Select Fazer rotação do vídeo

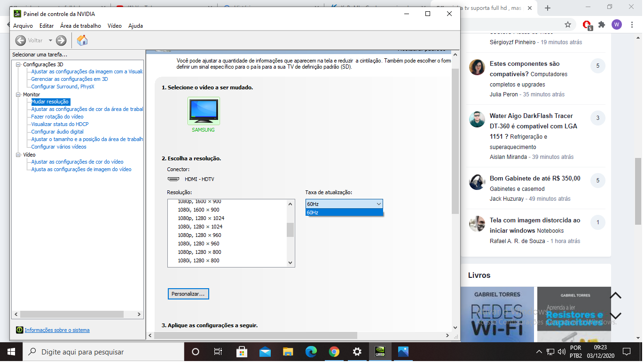coord(57,117)
